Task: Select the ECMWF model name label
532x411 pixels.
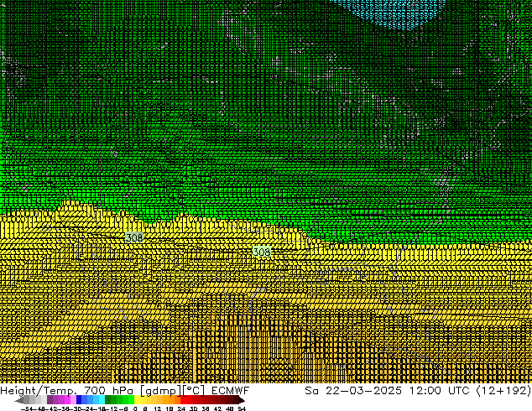Action: pyautogui.click(x=231, y=391)
